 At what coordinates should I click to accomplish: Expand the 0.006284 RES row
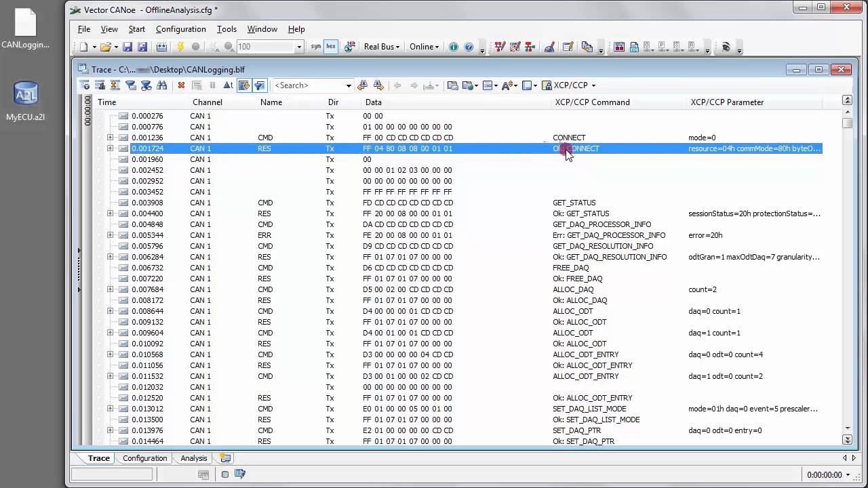pyautogui.click(x=110, y=257)
